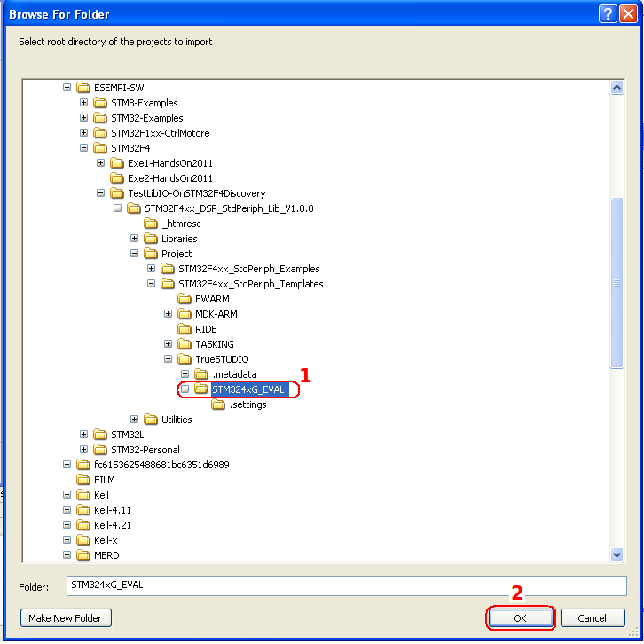Click the STM32F4 folder icon
The width and height of the screenshot is (644, 644).
[x=100, y=148]
